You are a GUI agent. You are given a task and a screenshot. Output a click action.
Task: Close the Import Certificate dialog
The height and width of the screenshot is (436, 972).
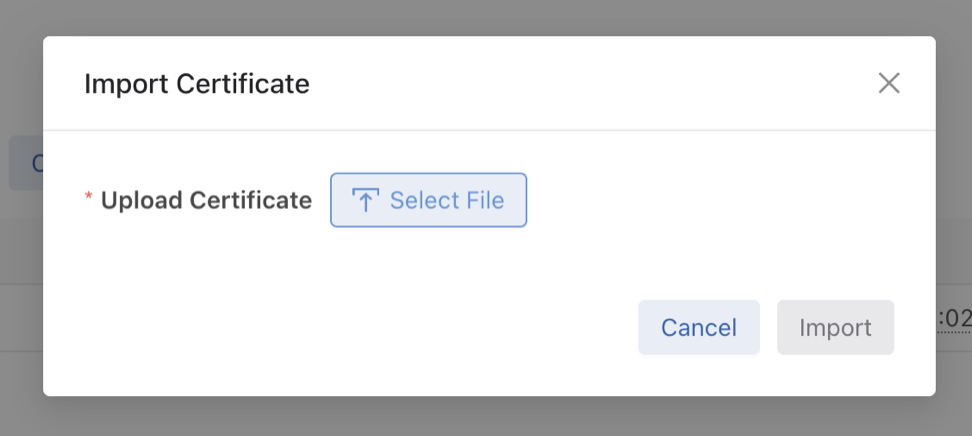(889, 83)
